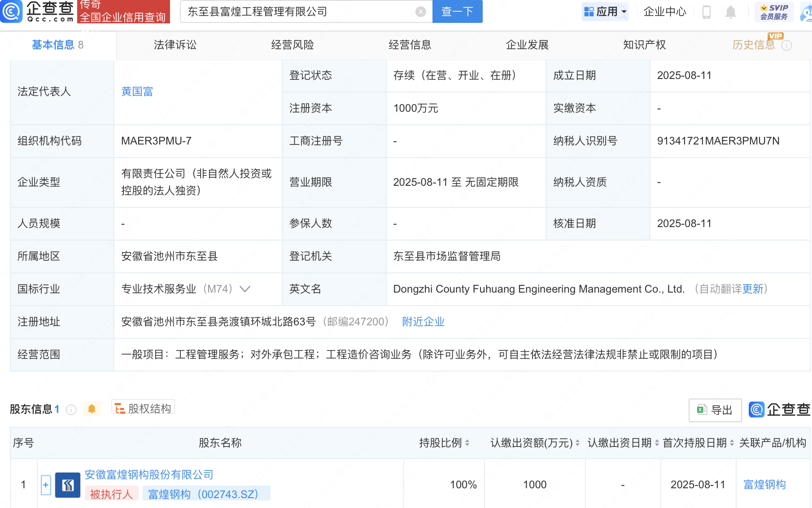The image size is (812, 508).
Task: Clear the search box text
Action: 420,12
